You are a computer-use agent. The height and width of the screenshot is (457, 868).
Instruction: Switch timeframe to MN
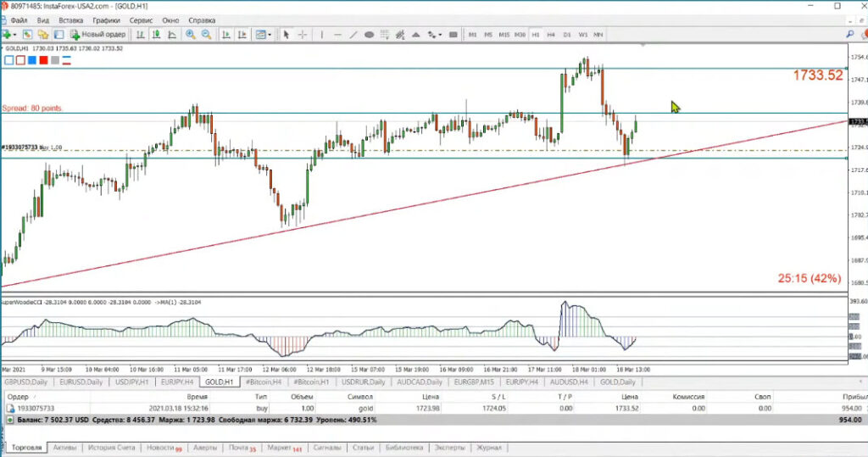[598, 35]
